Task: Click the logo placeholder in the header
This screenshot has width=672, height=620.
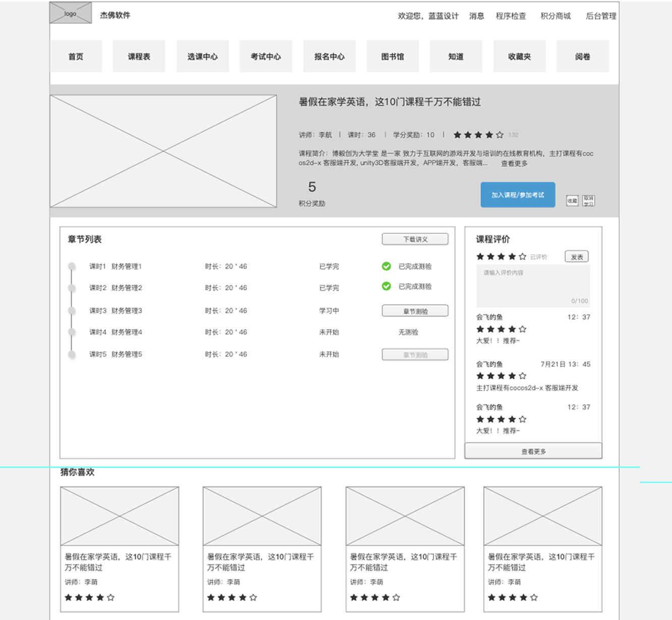Action: [x=71, y=13]
